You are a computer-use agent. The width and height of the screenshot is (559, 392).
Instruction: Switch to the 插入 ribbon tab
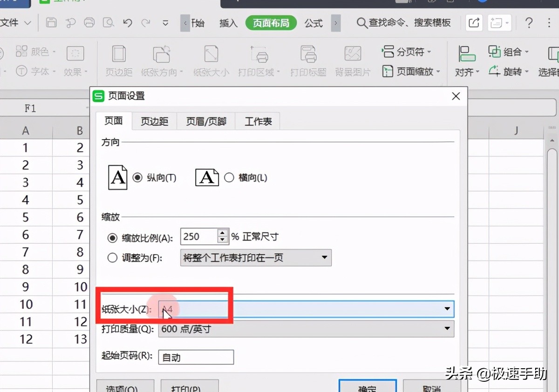(x=228, y=23)
